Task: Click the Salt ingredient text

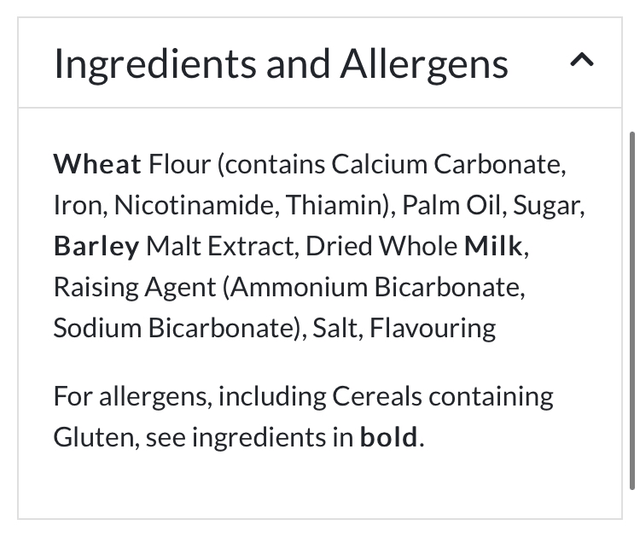Action: 334,328
